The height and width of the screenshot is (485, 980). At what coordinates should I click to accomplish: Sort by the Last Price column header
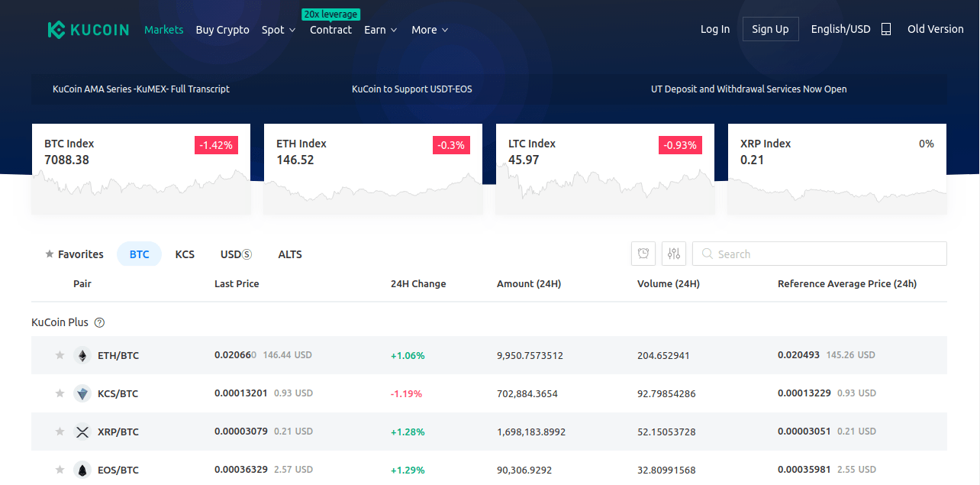click(x=237, y=283)
